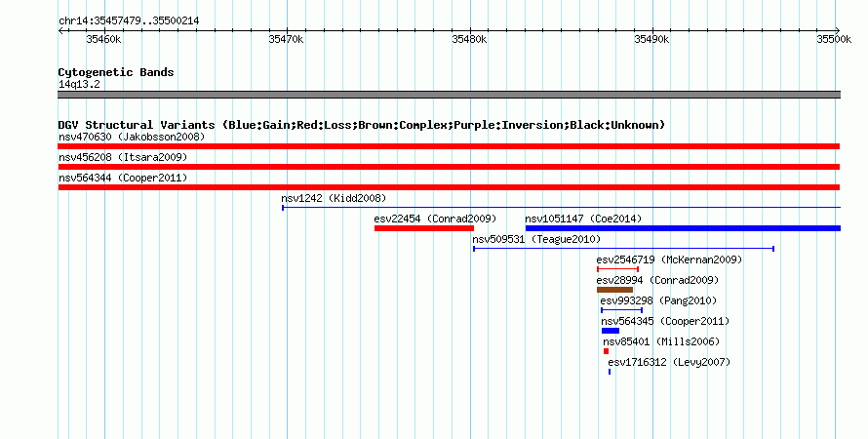Select the red esv22454 loss bar
The width and height of the screenshot is (868, 439).
click(x=424, y=228)
